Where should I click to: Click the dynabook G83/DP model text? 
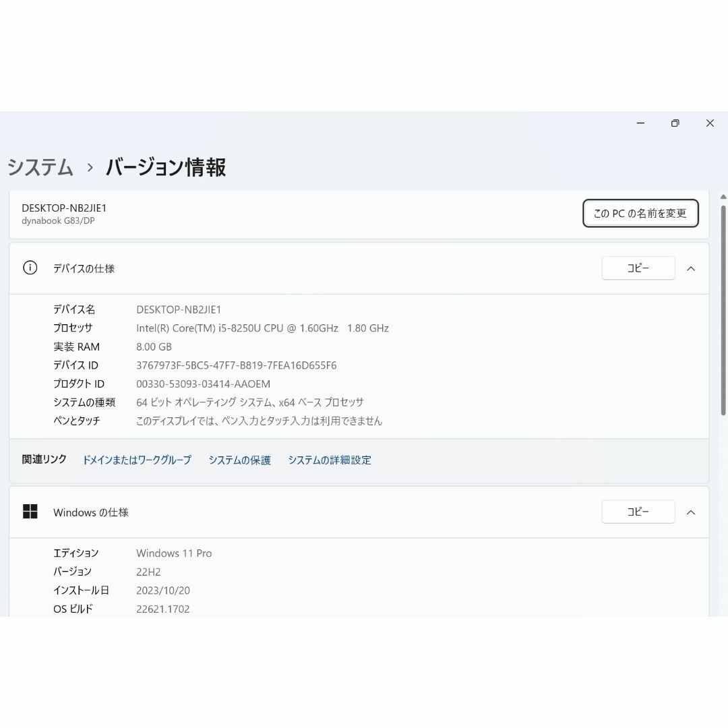58,220
